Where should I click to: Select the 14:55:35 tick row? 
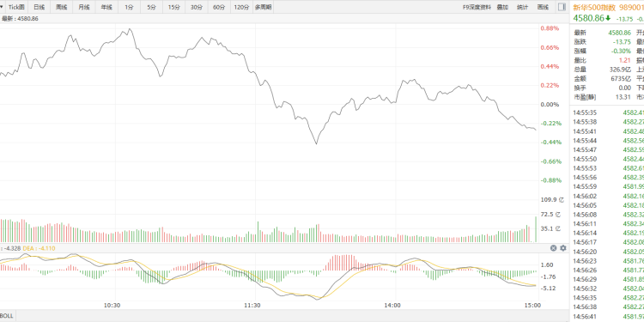609,112
